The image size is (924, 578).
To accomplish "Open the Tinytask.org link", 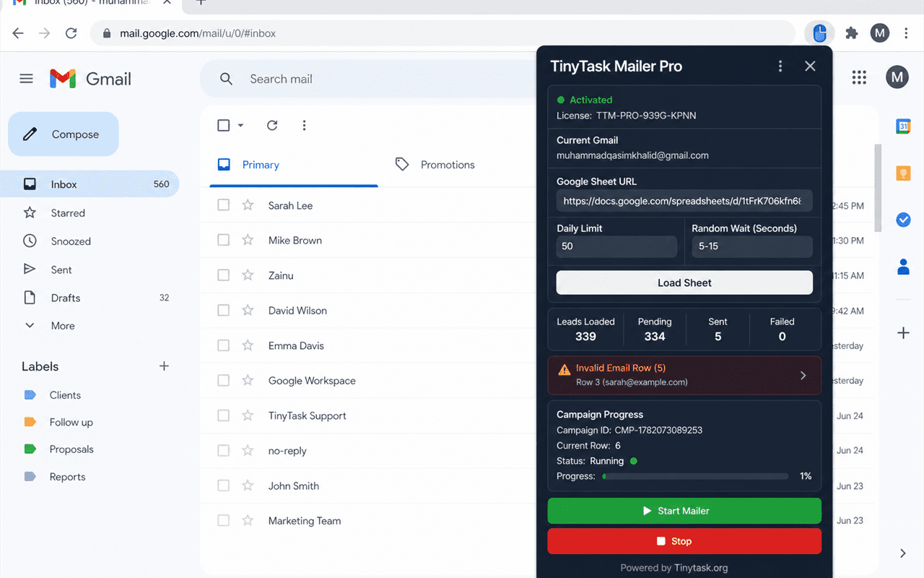I will pos(701,568).
